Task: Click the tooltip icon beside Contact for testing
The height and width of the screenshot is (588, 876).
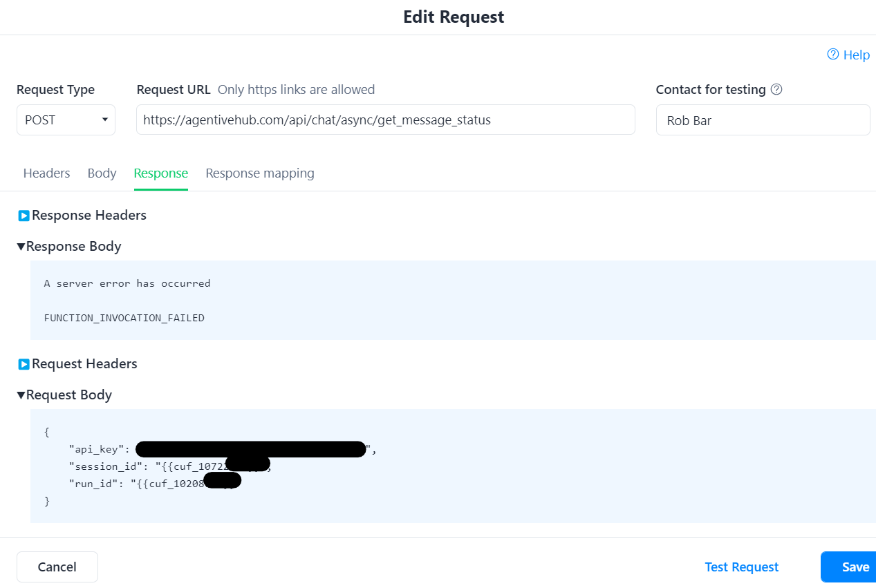Action: (776, 89)
